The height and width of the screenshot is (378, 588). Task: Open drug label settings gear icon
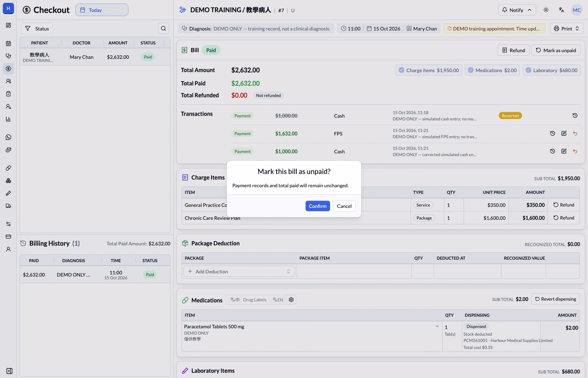pyautogui.click(x=291, y=300)
